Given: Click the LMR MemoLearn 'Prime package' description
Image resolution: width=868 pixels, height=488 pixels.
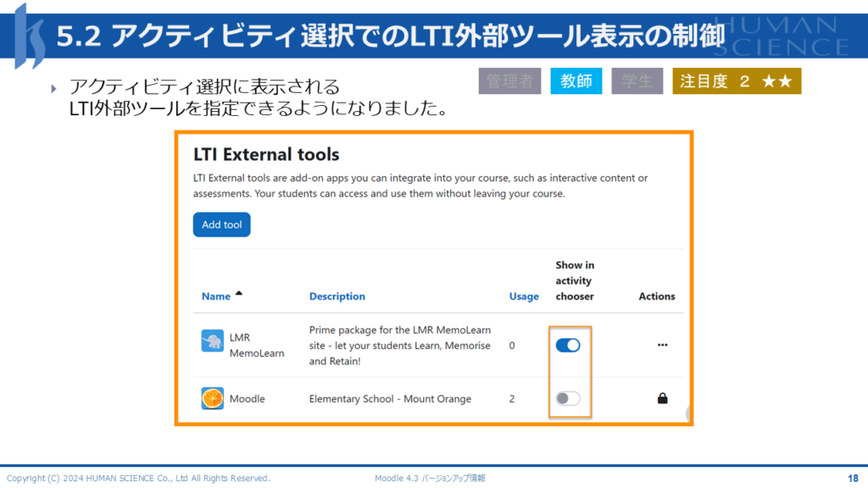Looking at the screenshot, I should pos(400,346).
